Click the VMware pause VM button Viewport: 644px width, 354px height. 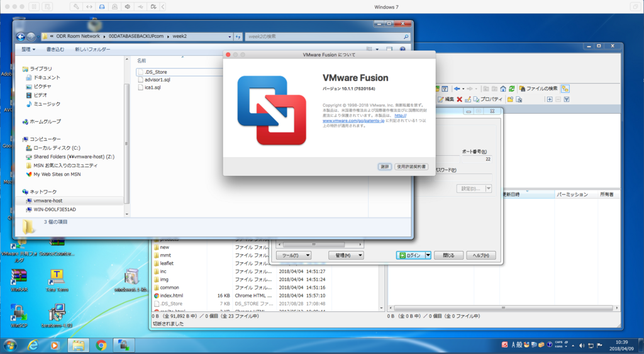coord(34,6)
